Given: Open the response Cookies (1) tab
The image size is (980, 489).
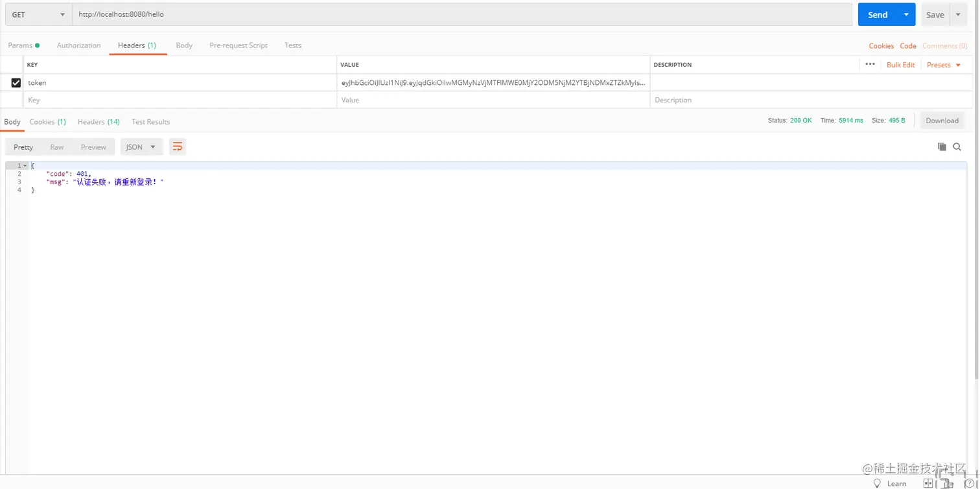Looking at the screenshot, I should [48, 122].
